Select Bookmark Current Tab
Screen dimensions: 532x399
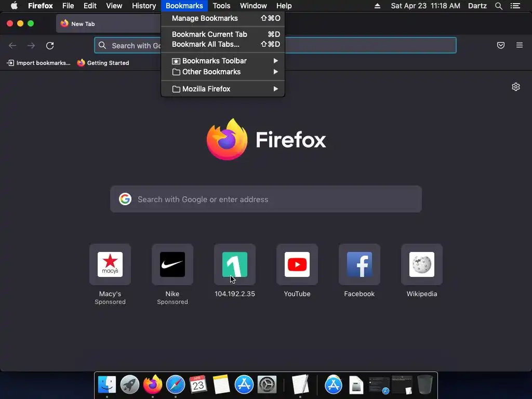point(223,34)
